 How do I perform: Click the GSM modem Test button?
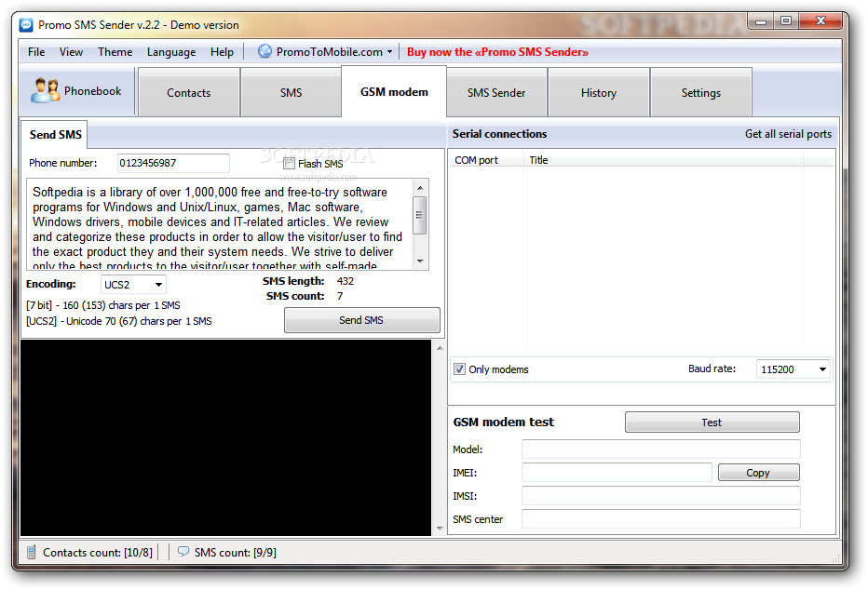[x=712, y=422]
